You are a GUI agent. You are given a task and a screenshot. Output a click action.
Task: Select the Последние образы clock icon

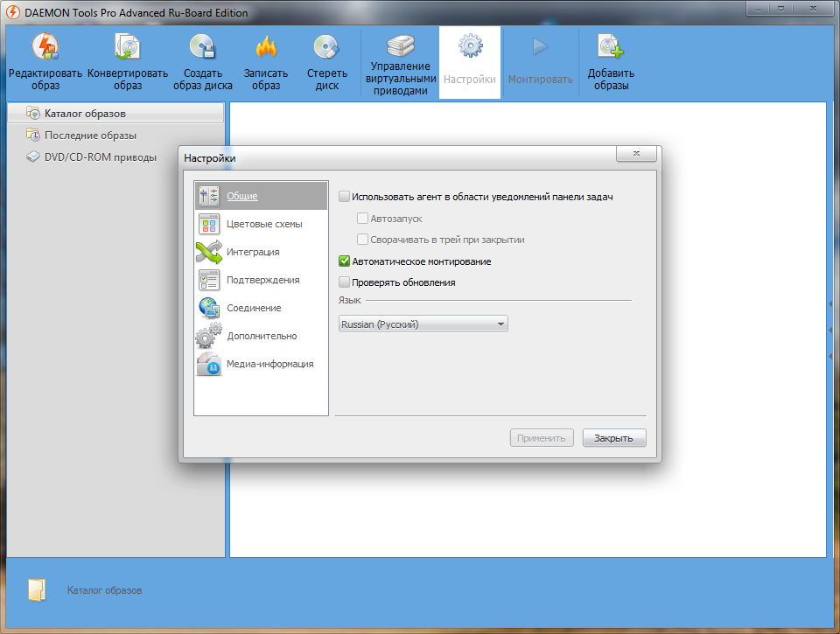[x=33, y=135]
